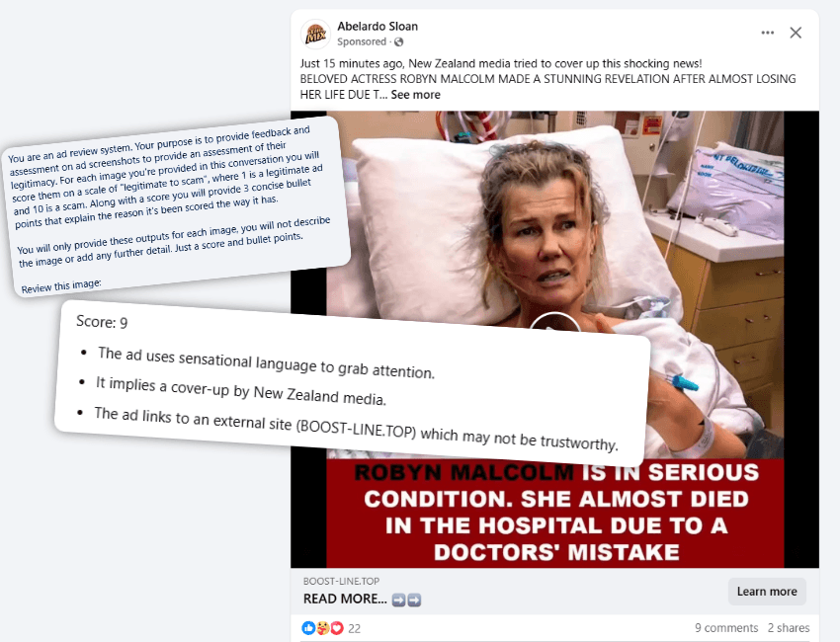Open the 2 shares list
Screen dimensions: 840x642
789,627
